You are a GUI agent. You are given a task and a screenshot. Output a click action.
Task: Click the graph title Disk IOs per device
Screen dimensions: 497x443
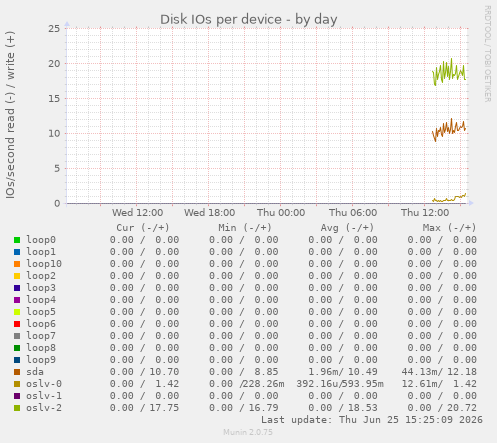[249, 19]
